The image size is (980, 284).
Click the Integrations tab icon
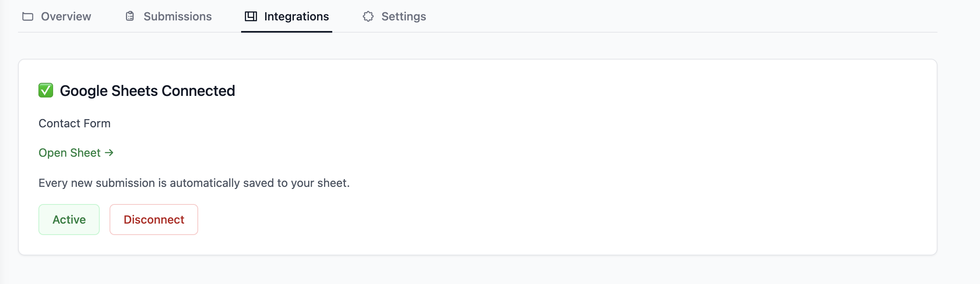251,16
